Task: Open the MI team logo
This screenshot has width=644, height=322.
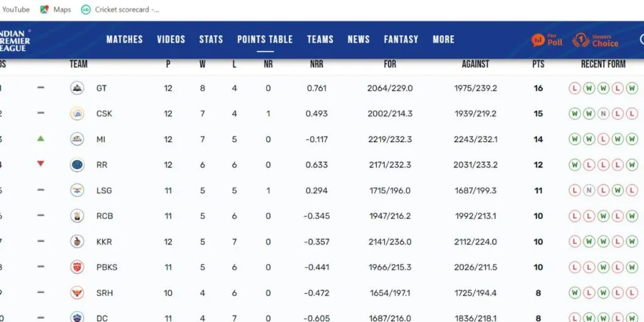Action: 77,139
